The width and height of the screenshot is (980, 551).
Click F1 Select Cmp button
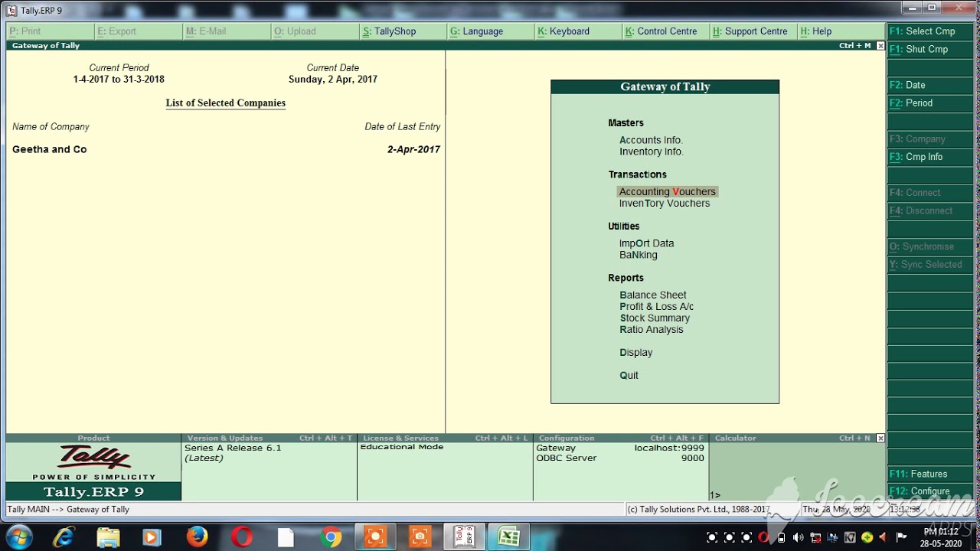point(930,31)
